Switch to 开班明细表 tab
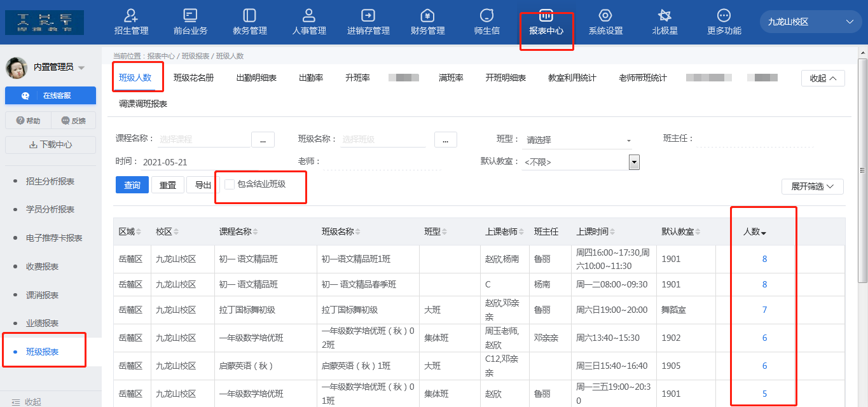868x407 pixels. pos(506,78)
